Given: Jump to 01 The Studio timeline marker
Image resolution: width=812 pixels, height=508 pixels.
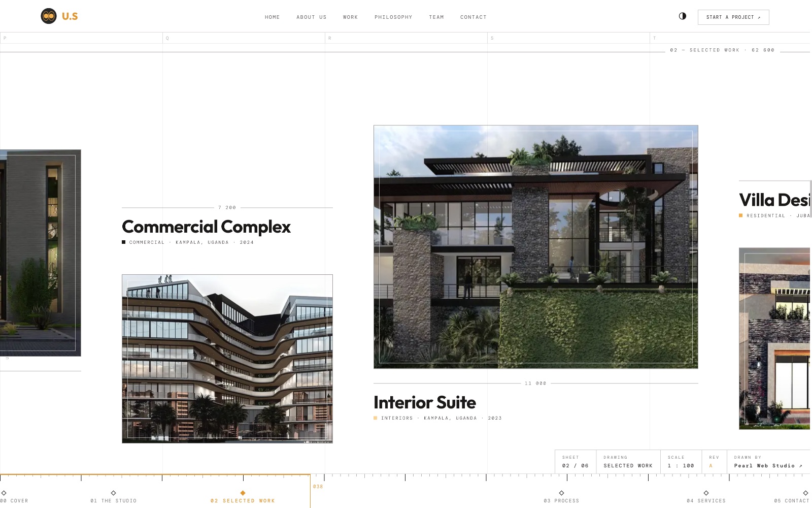Looking at the screenshot, I should 114,497.
